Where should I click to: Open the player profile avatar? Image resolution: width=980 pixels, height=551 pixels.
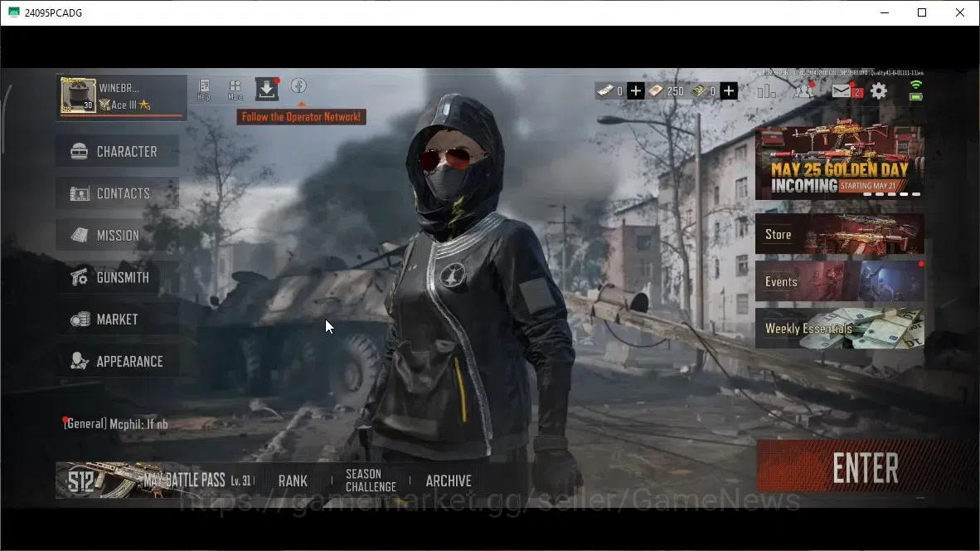click(77, 95)
